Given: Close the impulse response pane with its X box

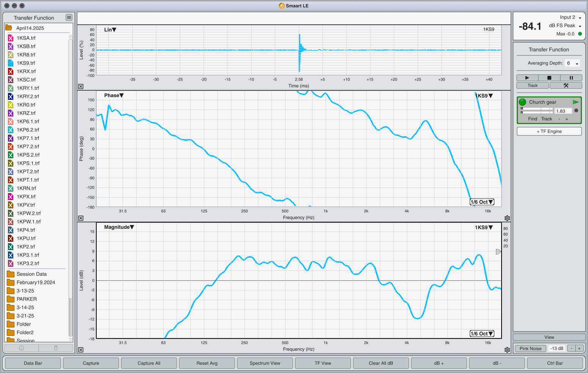Looking at the screenshot, I should click(81, 87).
